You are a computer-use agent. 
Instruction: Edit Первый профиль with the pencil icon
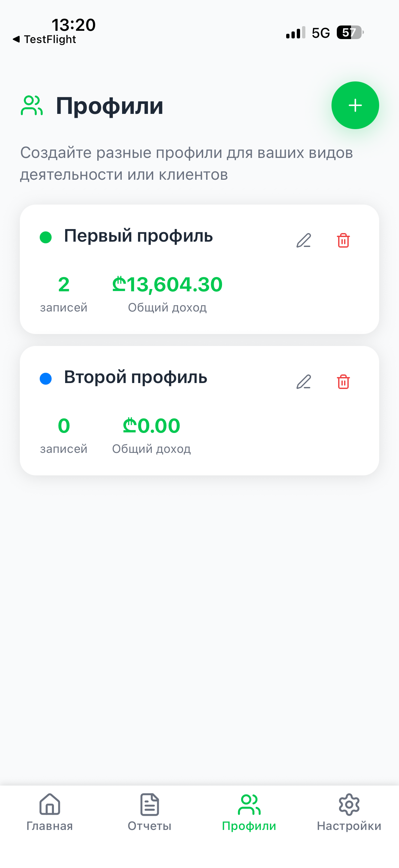303,241
